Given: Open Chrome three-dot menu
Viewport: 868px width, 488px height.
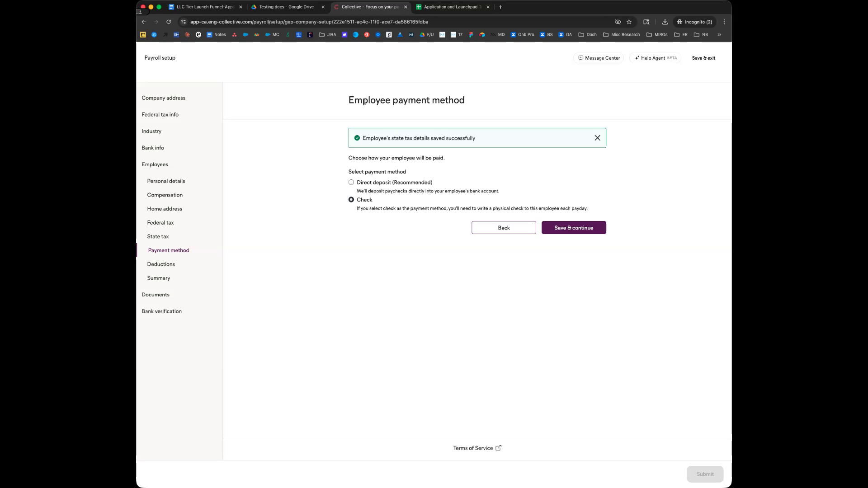Looking at the screenshot, I should click(724, 22).
